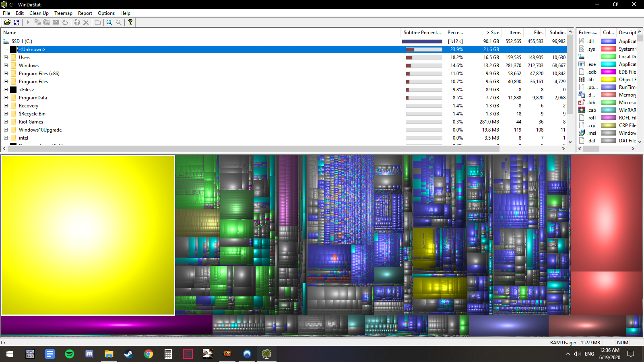Click the Copy Path toolbar icon

click(37, 23)
